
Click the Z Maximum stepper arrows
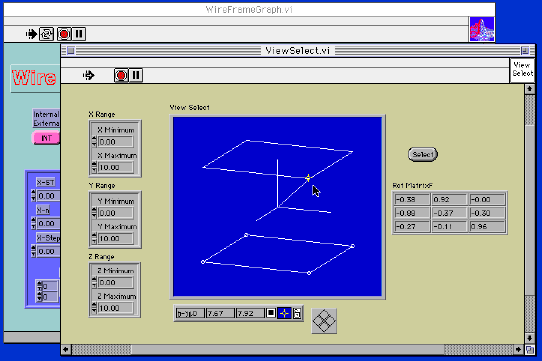94,307
